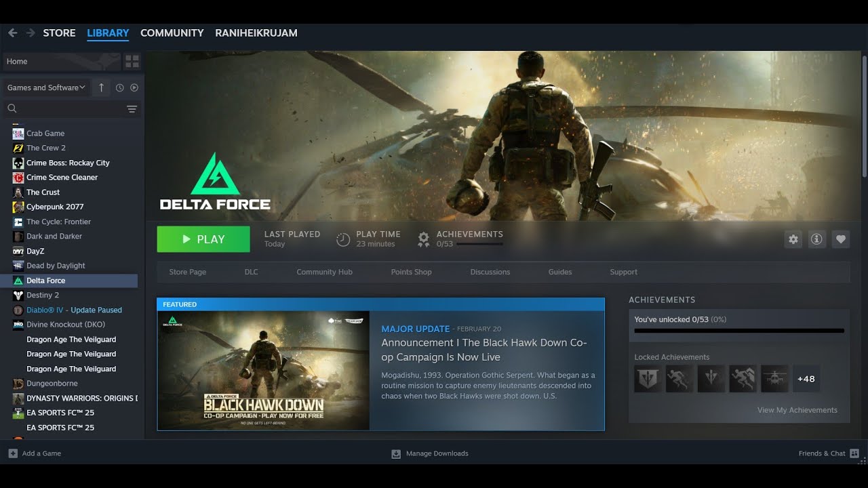Image resolution: width=868 pixels, height=488 pixels.
Task: Open the DLC tab
Action: click(252, 272)
